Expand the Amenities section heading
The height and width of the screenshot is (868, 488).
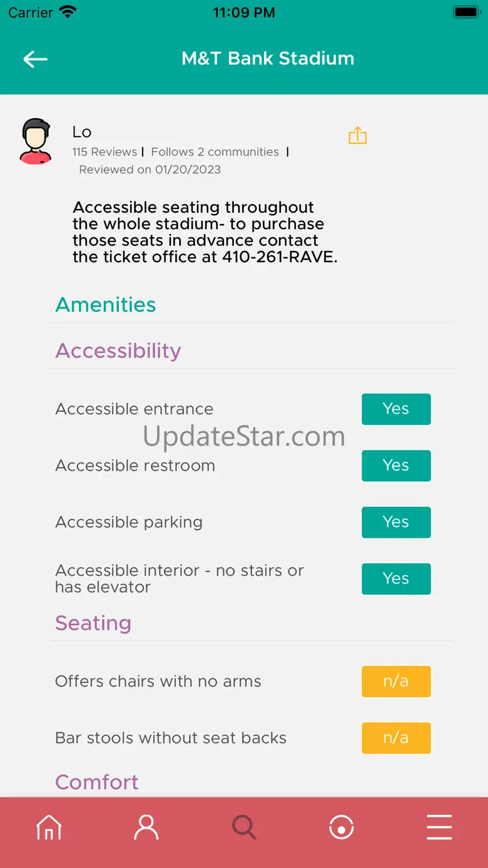tap(106, 305)
